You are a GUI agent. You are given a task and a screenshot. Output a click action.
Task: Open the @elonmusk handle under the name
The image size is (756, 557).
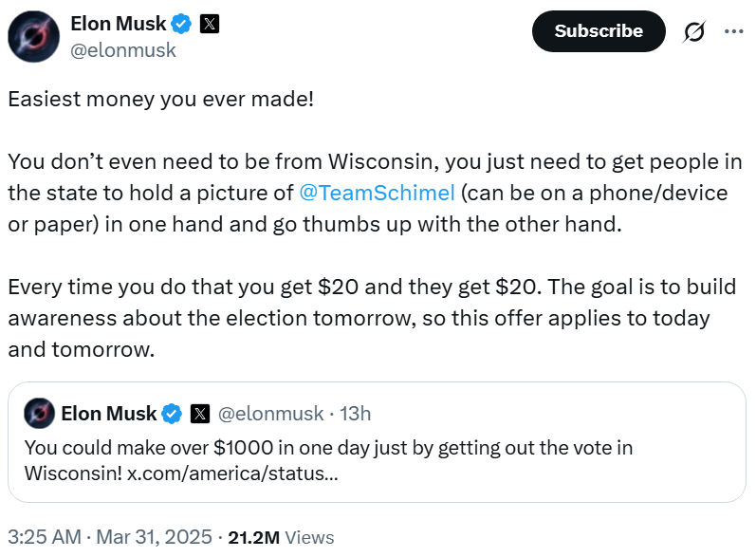pyautogui.click(x=123, y=50)
